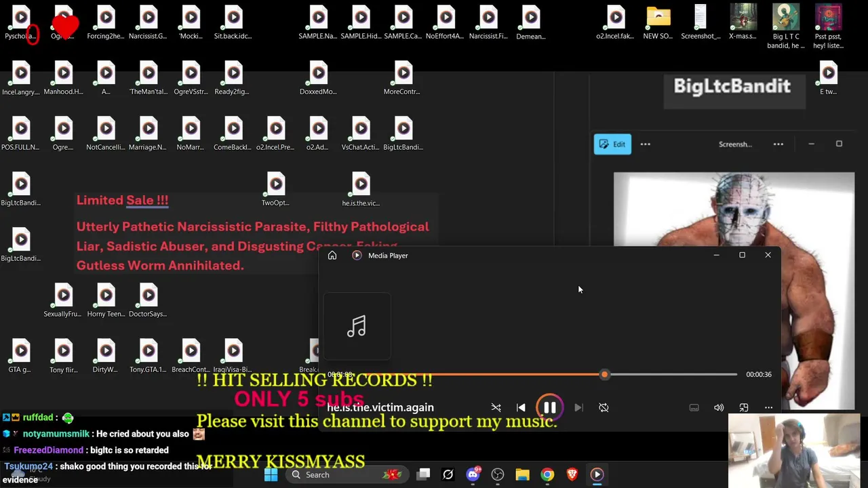Open Brave browser from the taskbar
This screenshot has width=868, height=488.
pyautogui.click(x=572, y=474)
